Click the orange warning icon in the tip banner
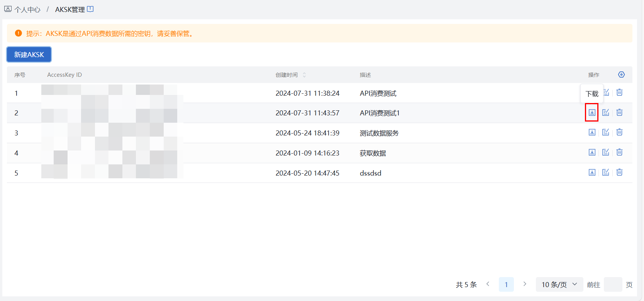The image size is (644, 301). [x=18, y=33]
